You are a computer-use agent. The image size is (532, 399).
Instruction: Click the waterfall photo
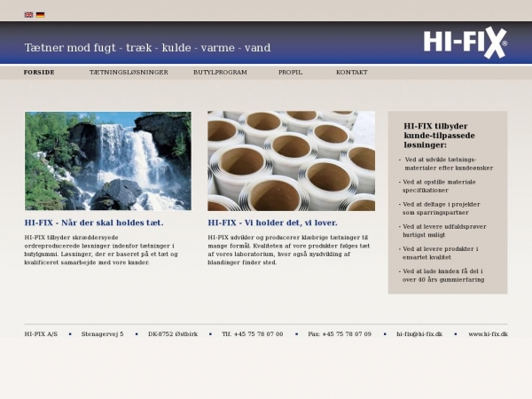pyautogui.click(x=108, y=160)
